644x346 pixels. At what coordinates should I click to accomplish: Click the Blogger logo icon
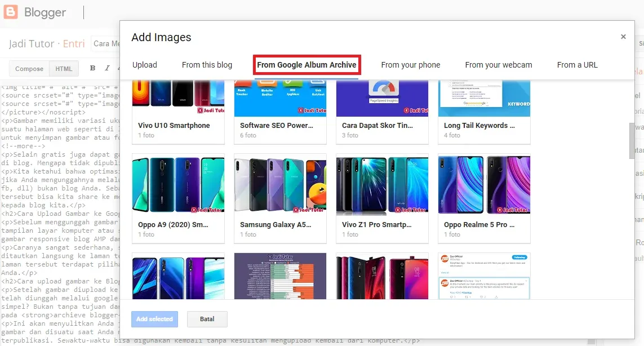coord(11,12)
